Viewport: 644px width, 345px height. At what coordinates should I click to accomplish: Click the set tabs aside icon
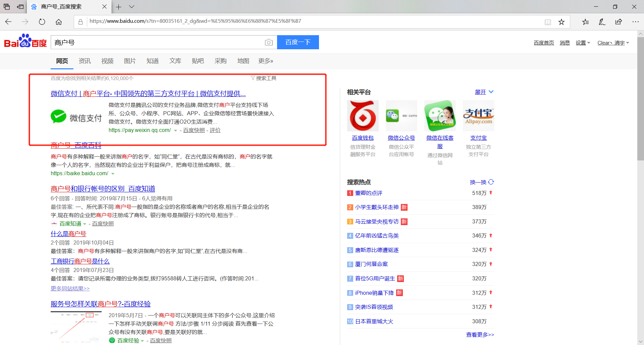click(x=20, y=7)
